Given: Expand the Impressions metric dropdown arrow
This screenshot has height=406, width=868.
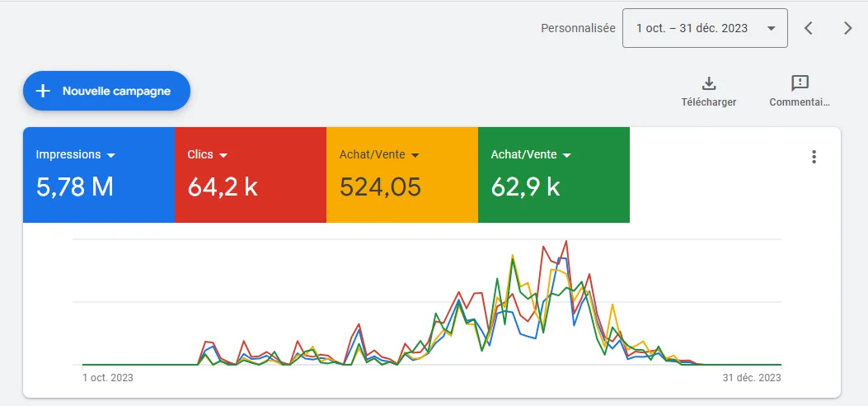Looking at the screenshot, I should 110,156.
